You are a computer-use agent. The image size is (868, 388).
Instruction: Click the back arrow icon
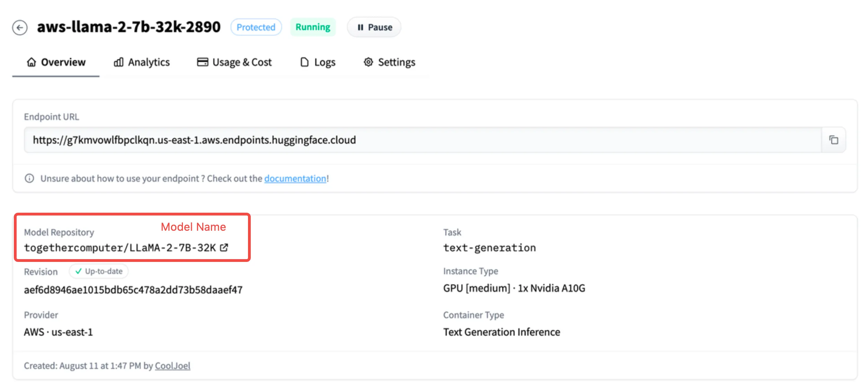click(x=20, y=27)
